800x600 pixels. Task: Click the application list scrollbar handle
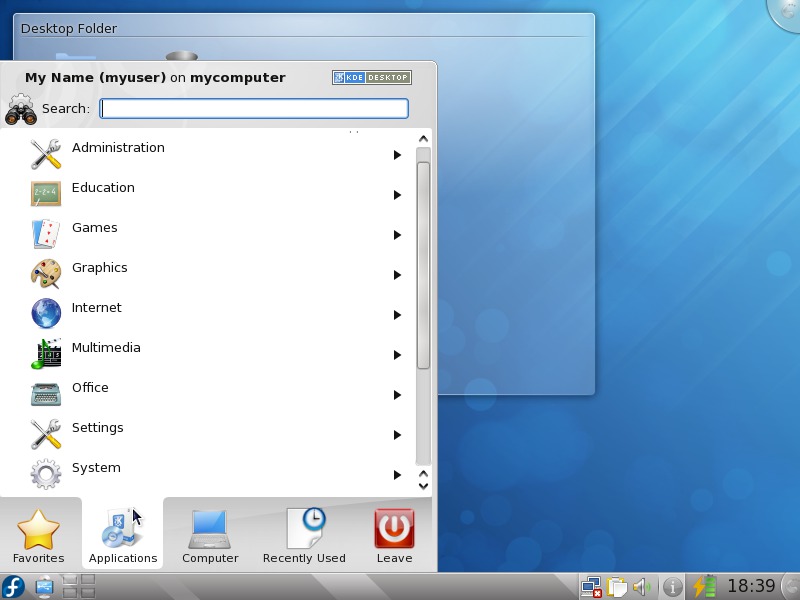pos(423,265)
